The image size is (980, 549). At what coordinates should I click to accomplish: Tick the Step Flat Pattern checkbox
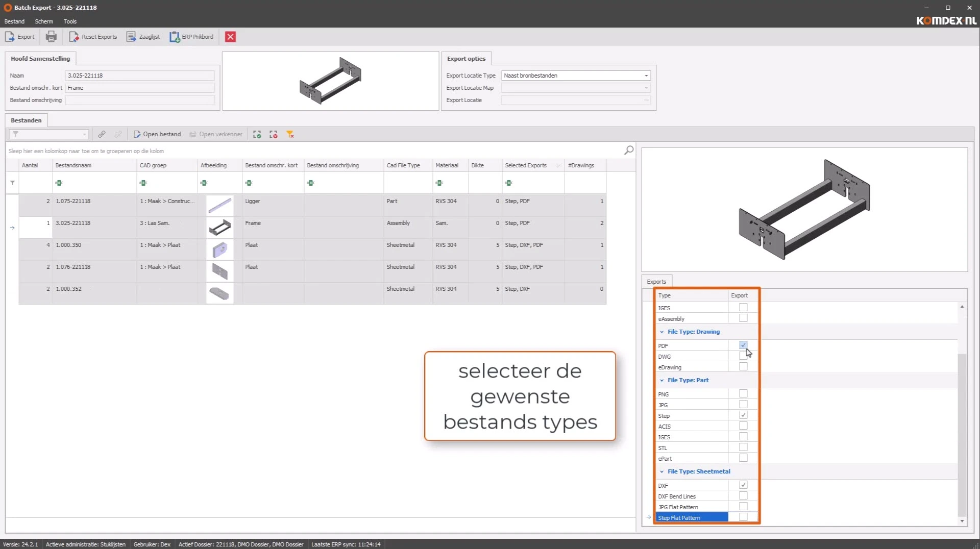(x=743, y=517)
